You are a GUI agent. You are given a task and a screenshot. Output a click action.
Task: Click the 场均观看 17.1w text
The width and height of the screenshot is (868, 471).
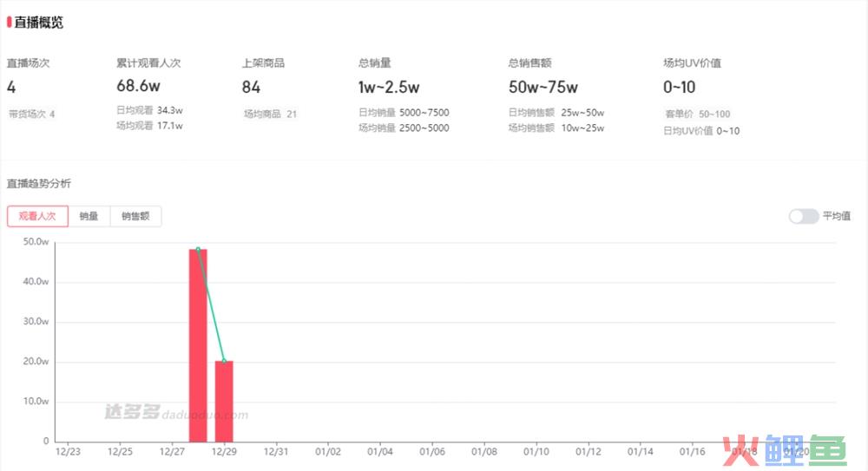coord(149,126)
